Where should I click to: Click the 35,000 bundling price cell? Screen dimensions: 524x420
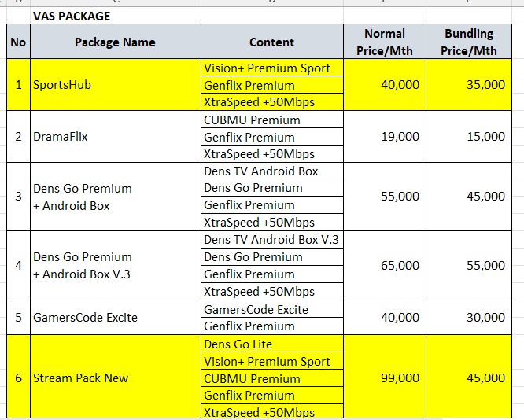tap(469, 85)
